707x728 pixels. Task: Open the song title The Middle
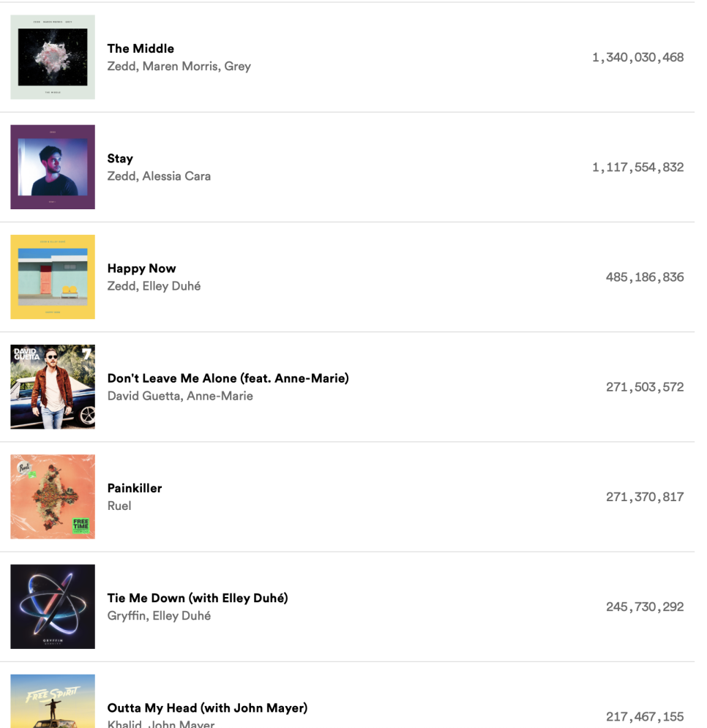point(141,48)
